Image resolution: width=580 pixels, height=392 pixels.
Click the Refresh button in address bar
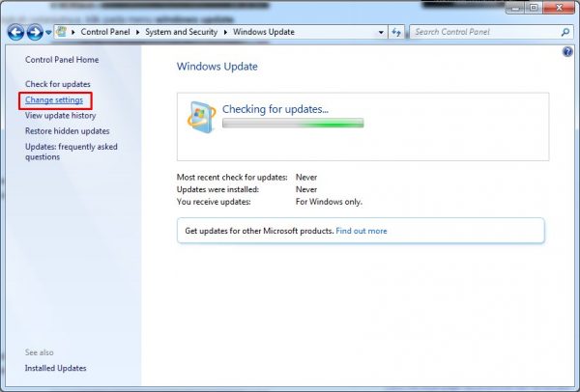pyautogui.click(x=396, y=33)
